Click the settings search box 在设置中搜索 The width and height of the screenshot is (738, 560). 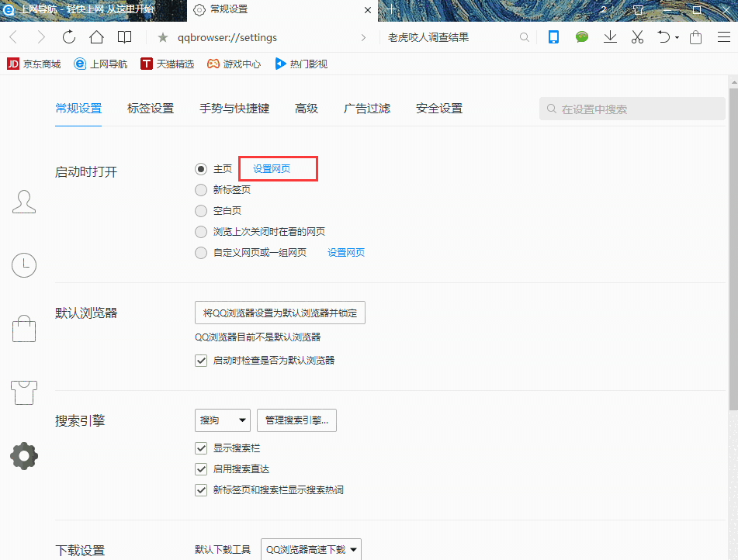click(631, 109)
